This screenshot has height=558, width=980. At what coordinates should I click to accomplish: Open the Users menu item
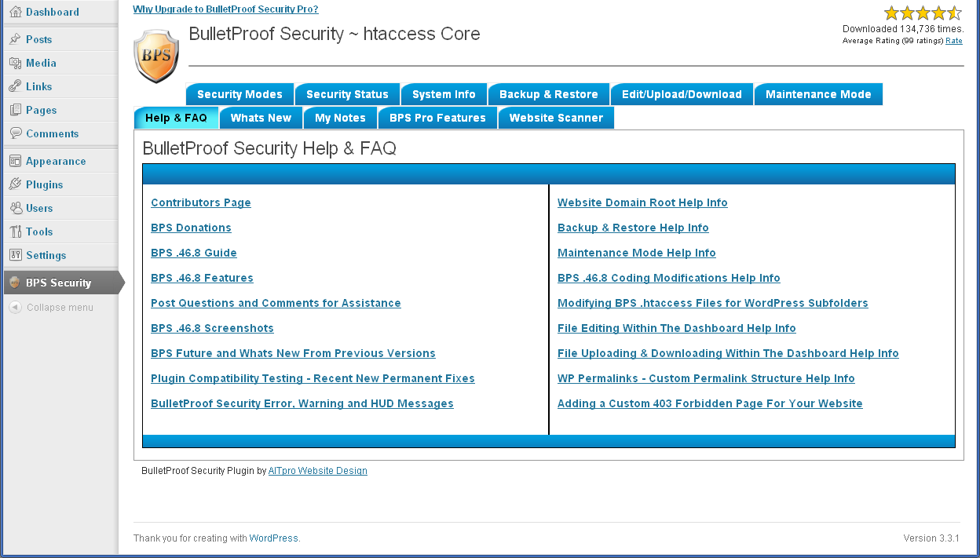(39, 208)
